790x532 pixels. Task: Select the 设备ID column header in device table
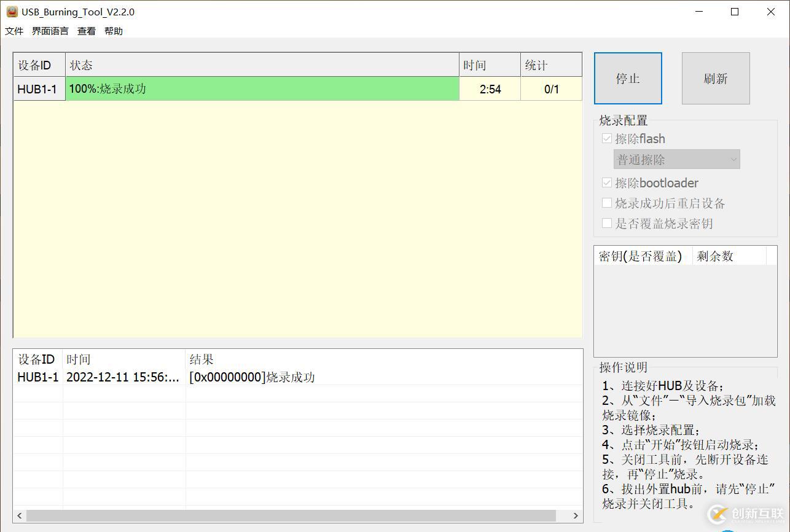point(39,65)
